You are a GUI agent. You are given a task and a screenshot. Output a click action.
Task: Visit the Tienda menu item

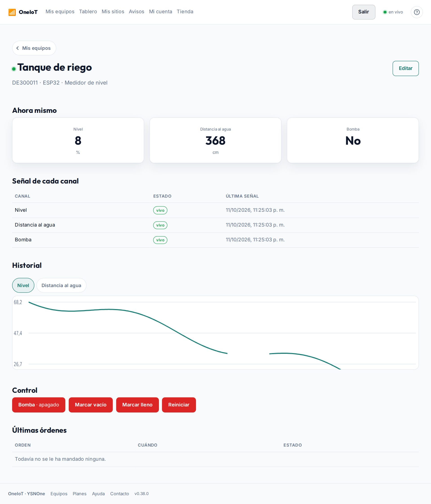(x=185, y=11)
